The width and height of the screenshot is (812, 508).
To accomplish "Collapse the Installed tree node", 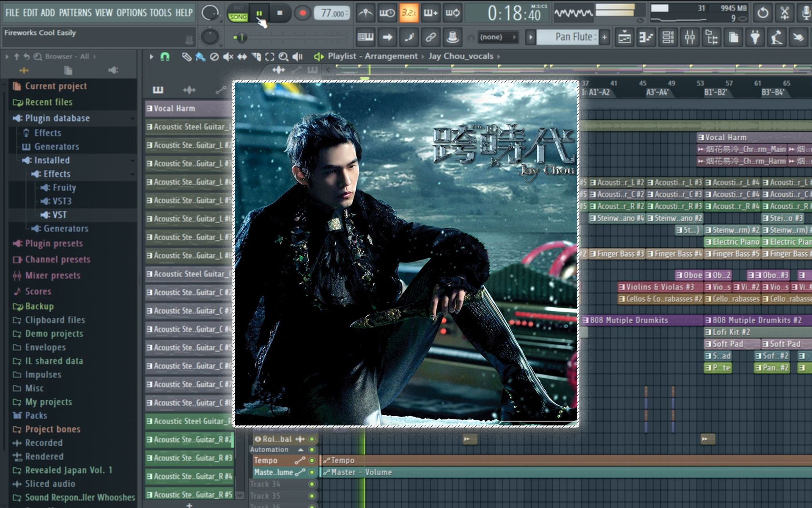I will click(52, 160).
